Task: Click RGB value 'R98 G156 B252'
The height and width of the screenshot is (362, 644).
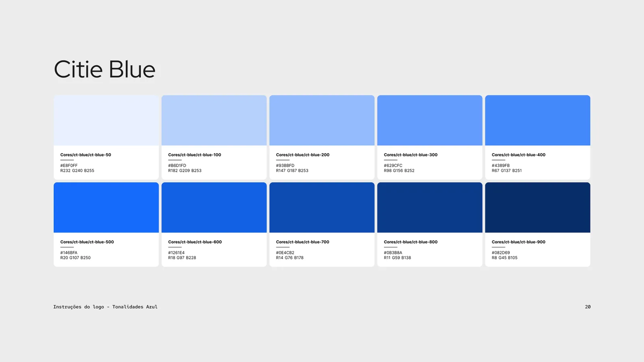Action: 399,171
